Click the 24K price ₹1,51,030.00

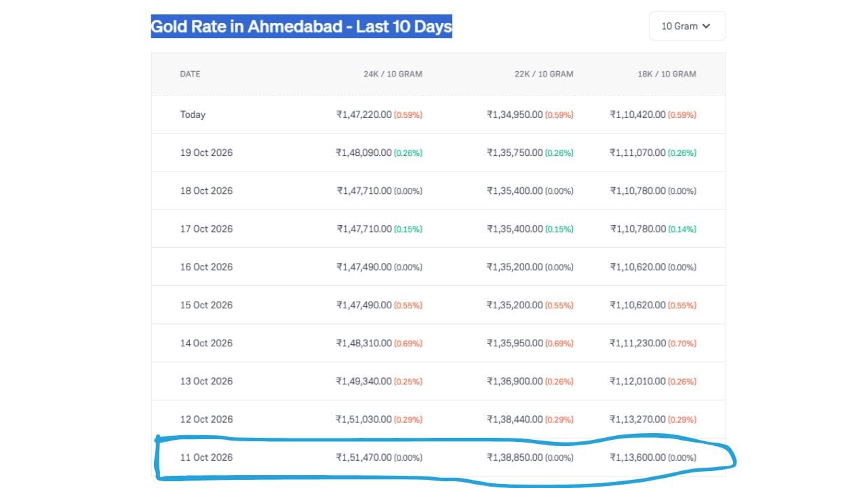click(363, 419)
